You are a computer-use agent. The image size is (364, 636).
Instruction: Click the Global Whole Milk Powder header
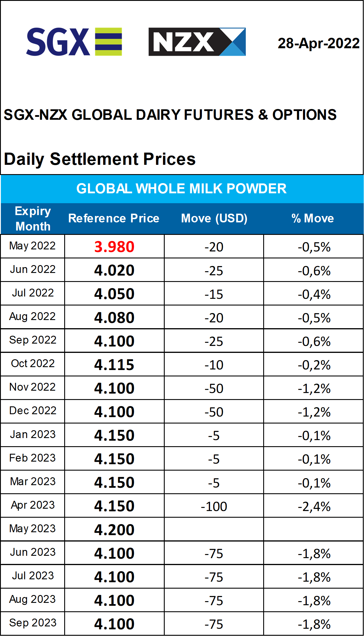click(182, 189)
